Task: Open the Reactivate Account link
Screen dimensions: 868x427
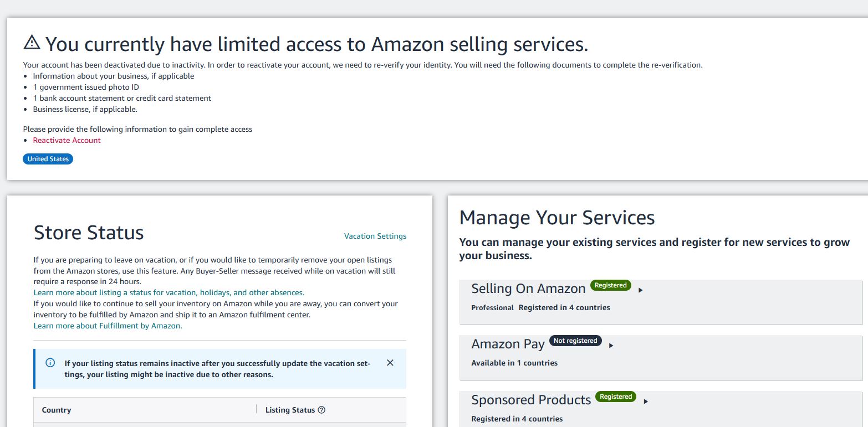Action: coord(67,140)
